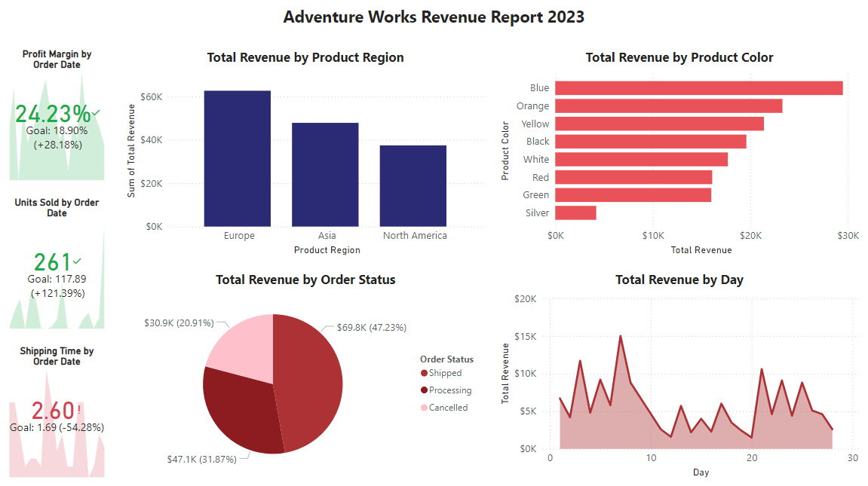Click the Processing legend marker
The image size is (868, 486).
click(x=424, y=390)
